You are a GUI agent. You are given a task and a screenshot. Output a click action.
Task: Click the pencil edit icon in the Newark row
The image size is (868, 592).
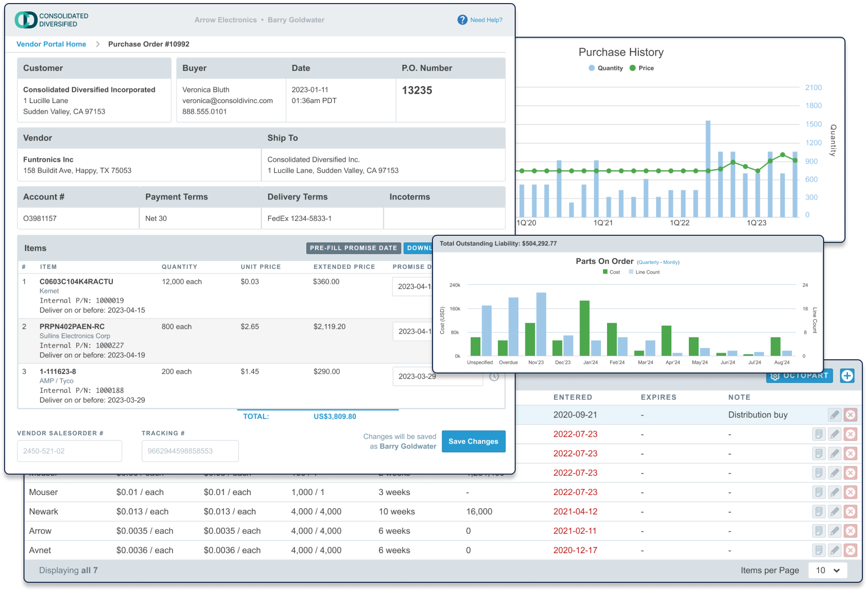[x=834, y=512]
